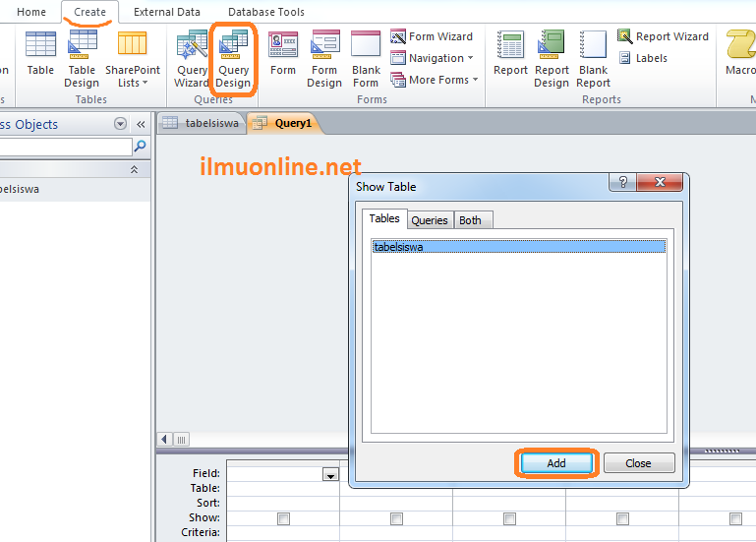Open the Field dropdown in first grid column
This screenshot has height=542, width=756.
point(330,475)
